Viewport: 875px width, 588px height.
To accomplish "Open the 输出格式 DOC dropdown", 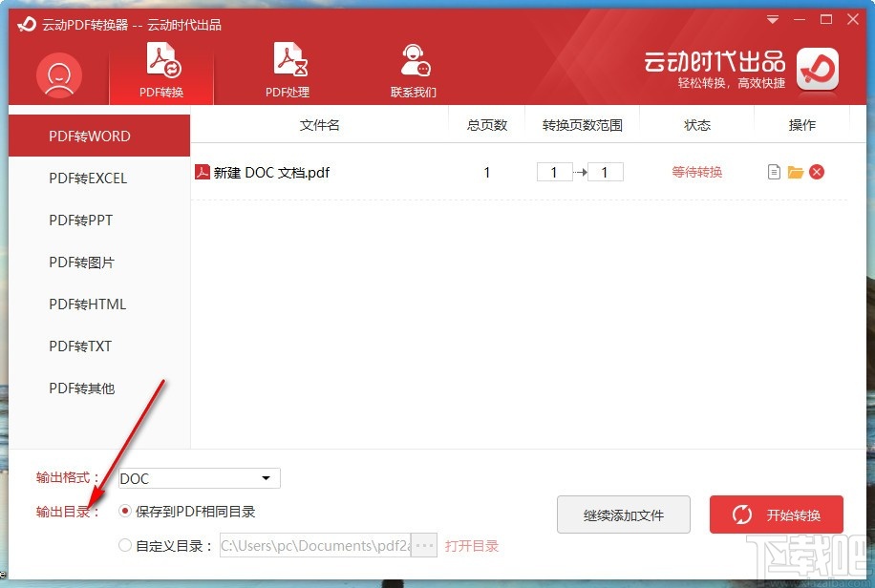I will point(198,478).
